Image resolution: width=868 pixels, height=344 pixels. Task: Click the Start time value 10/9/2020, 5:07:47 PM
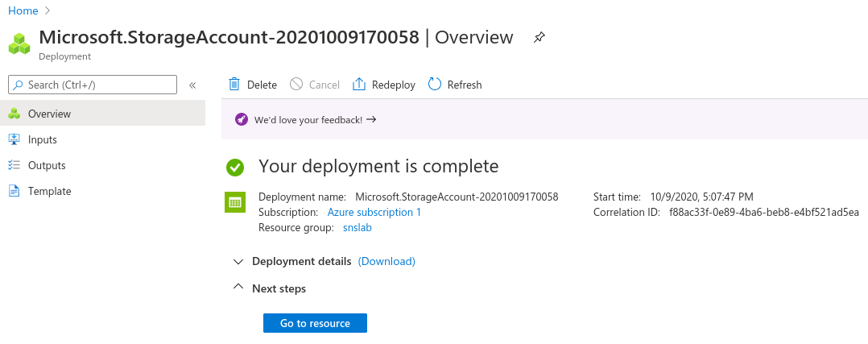[702, 197]
